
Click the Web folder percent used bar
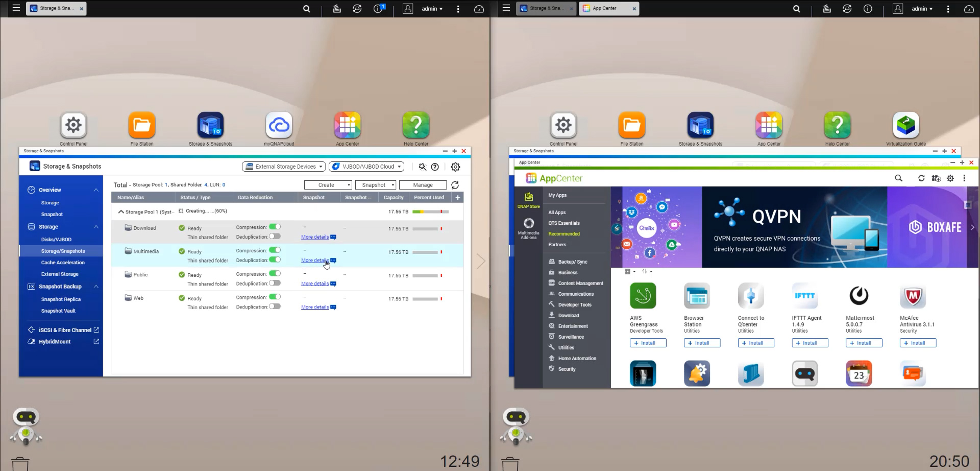click(428, 299)
